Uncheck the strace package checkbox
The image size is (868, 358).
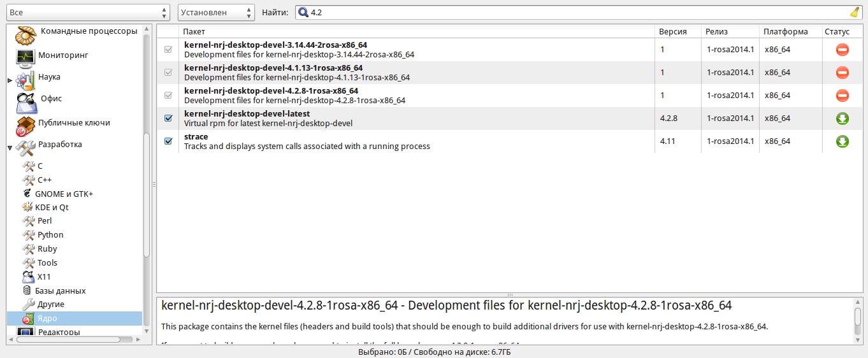(168, 141)
